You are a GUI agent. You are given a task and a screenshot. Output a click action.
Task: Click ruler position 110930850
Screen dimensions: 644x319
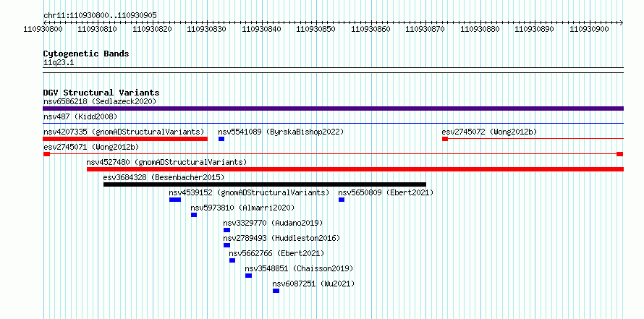pyautogui.click(x=315, y=29)
